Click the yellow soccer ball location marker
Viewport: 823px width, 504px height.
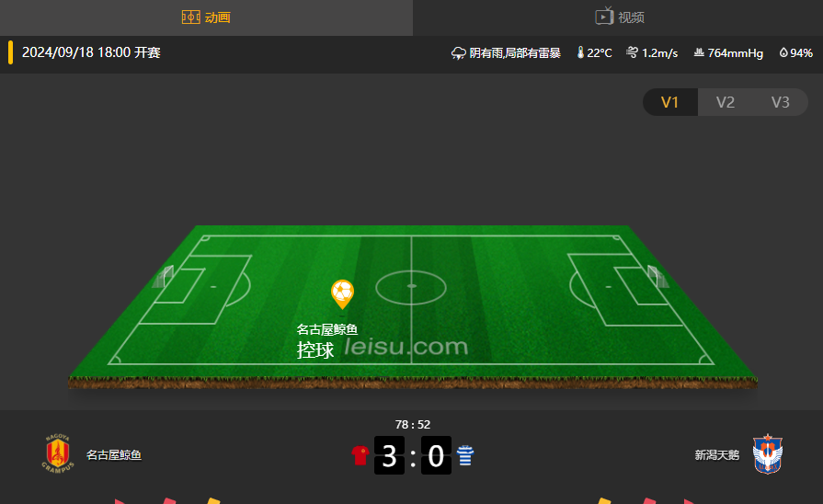click(x=342, y=294)
